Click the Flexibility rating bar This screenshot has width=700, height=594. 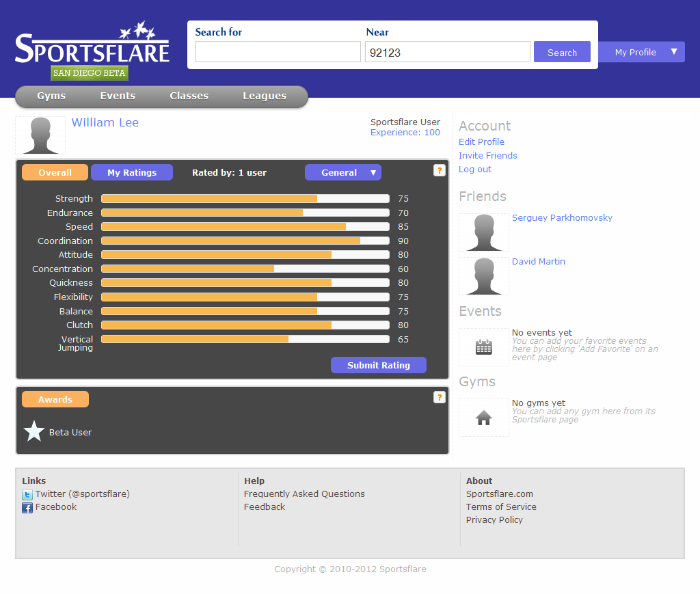click(x=245, y=297)
